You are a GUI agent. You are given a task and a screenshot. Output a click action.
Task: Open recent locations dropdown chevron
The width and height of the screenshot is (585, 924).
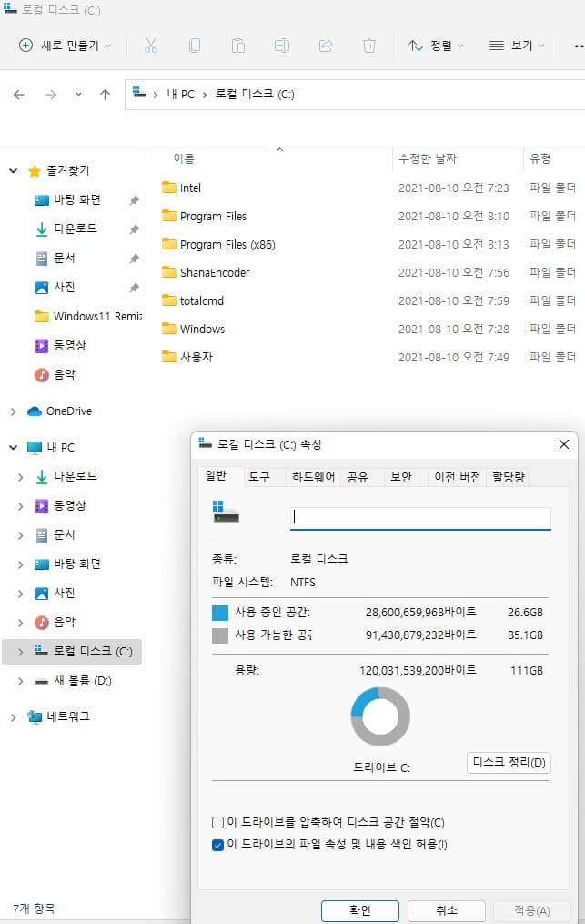[78, 95]
